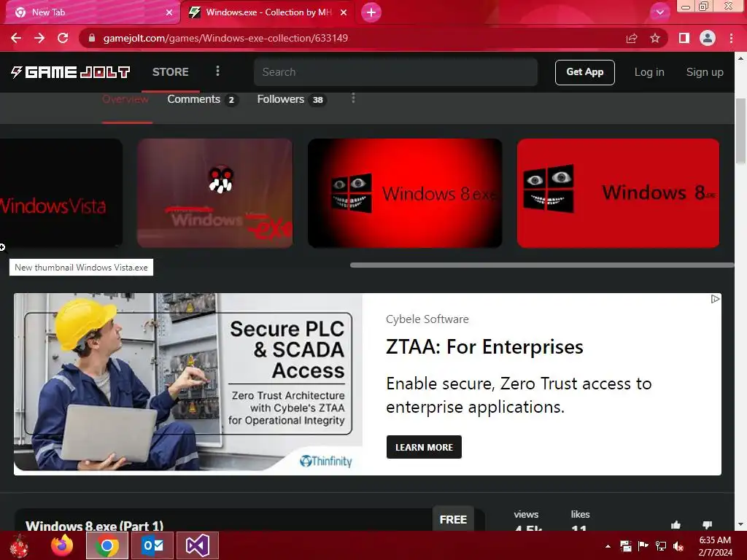The height and width of the screenshot is (560, 747).
Task: Open the solid red Windows 8 thumbnail
Action: tap(618, 192)
